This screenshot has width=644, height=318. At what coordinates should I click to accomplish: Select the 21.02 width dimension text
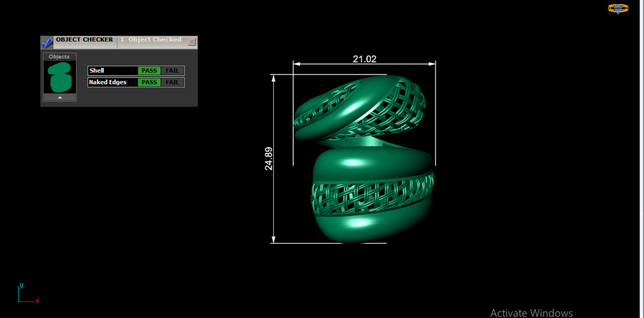click(365, 59)
